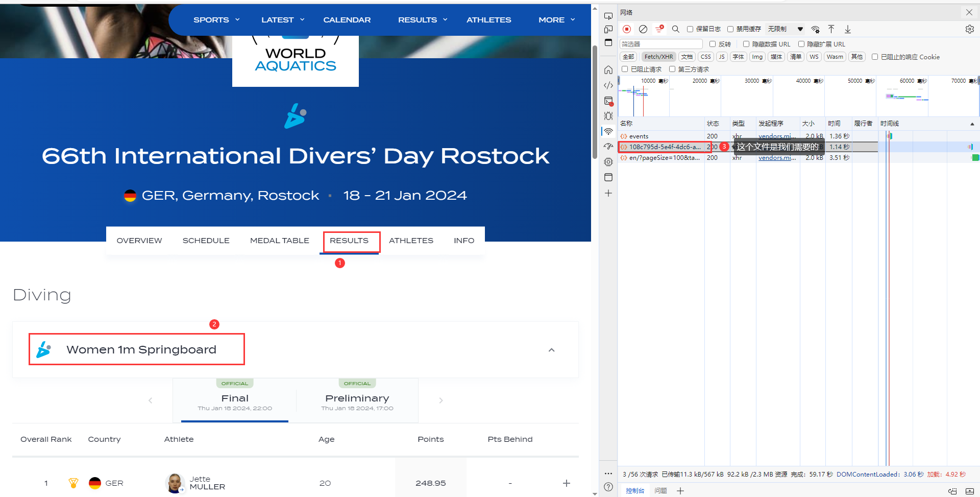Click the export HAR download arrow
The width and height of the screenshot is (980, 497).
point(847,29)
